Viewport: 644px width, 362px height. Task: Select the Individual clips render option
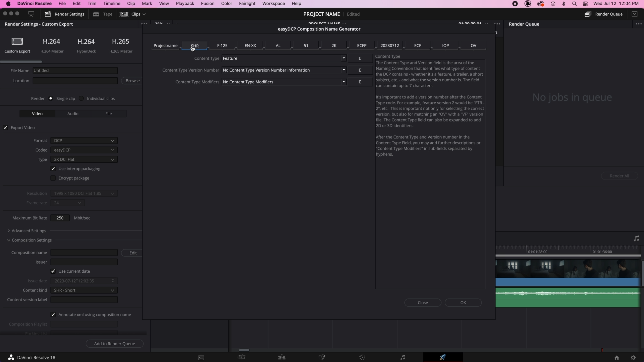pyautogui.click(x=81, y=98)
